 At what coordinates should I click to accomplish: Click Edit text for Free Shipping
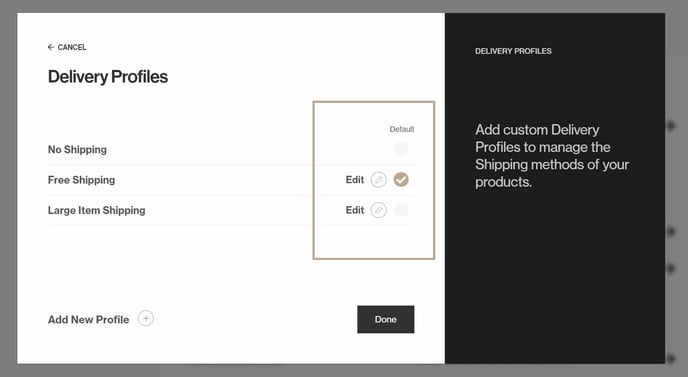[355, 180]
